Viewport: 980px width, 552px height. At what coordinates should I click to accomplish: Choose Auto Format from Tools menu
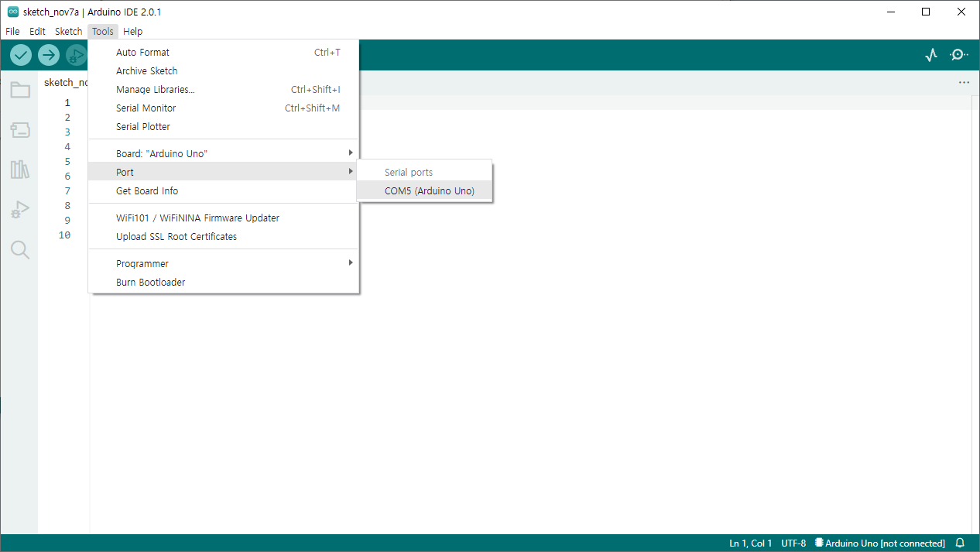tap(224, 53)
